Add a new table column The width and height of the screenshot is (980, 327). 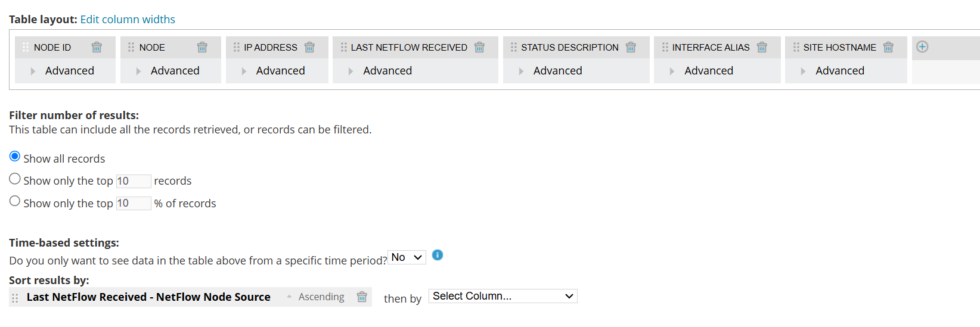(922, 46)
